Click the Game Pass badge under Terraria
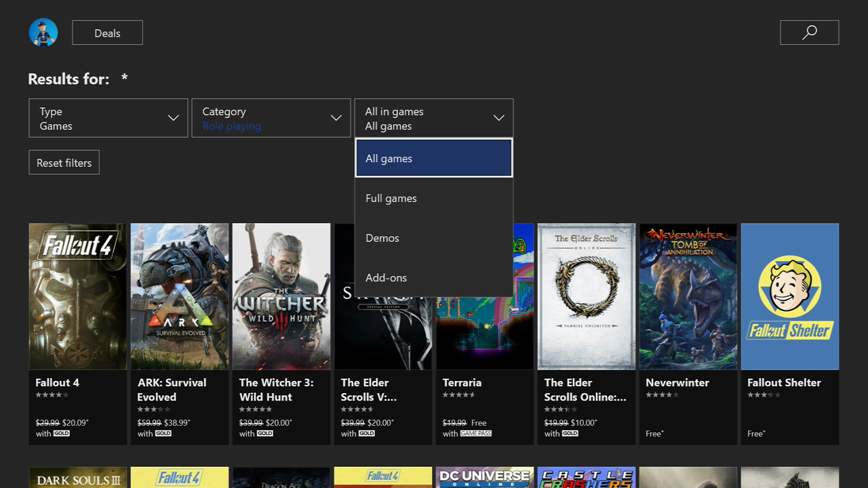868x488 pixels. click(x=476, y=433)
